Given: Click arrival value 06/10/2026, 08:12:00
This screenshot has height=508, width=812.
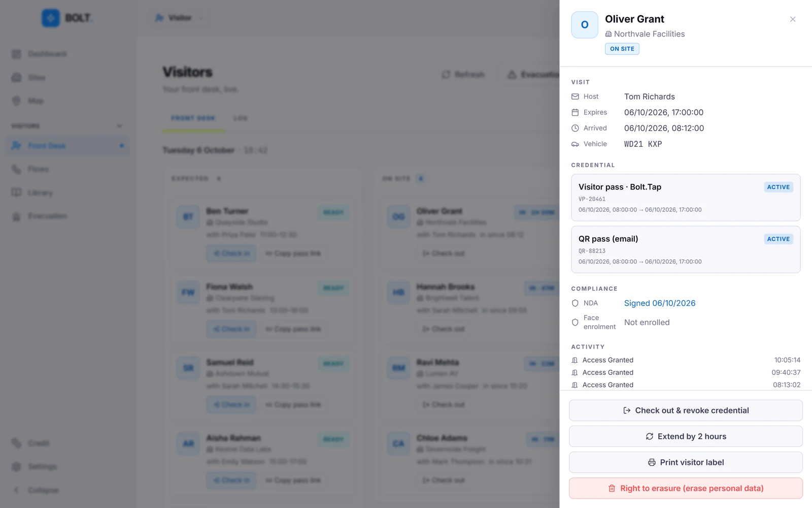Looking at the screenshot, I should (x=664, y=128).
